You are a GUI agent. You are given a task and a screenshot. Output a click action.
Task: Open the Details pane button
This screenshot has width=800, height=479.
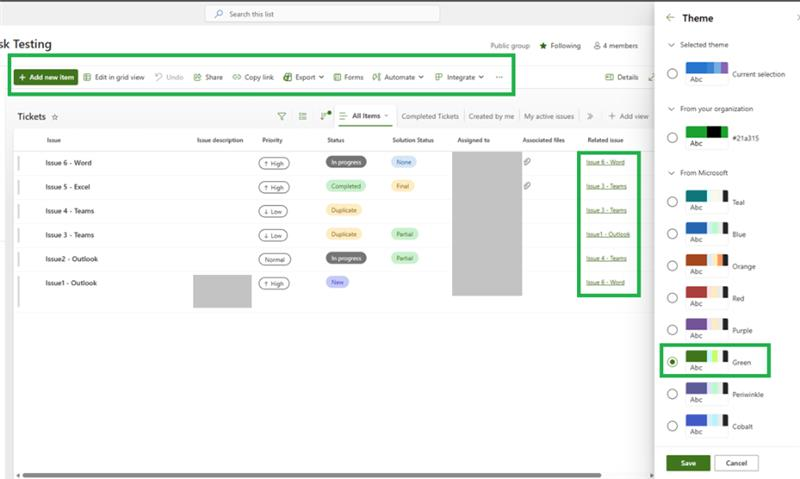point(621,77)
